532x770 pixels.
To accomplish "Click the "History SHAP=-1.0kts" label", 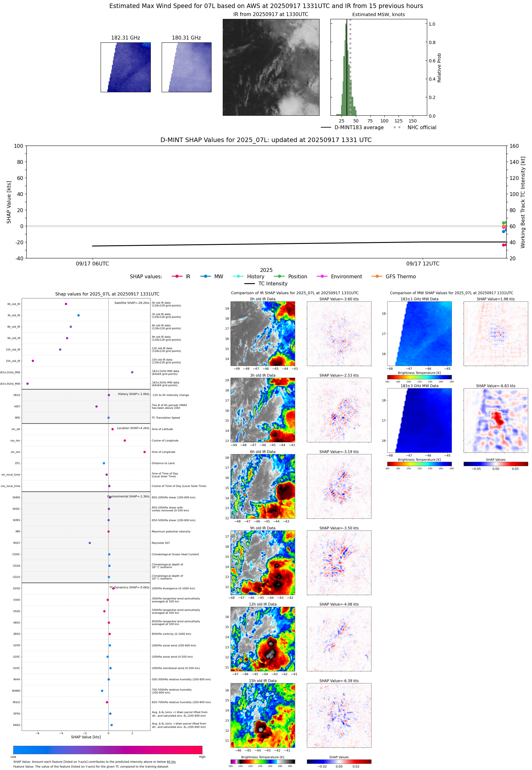I will pyautogui.click(x=133, y=394).
